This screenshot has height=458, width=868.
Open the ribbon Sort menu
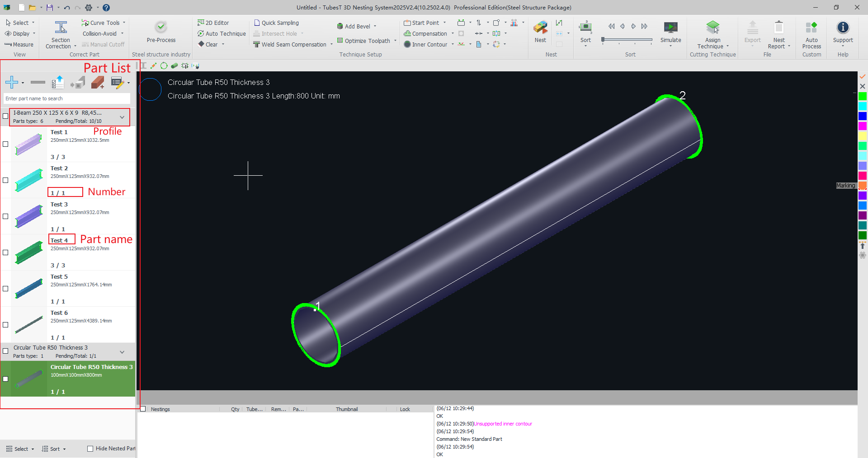coord(585,34)
